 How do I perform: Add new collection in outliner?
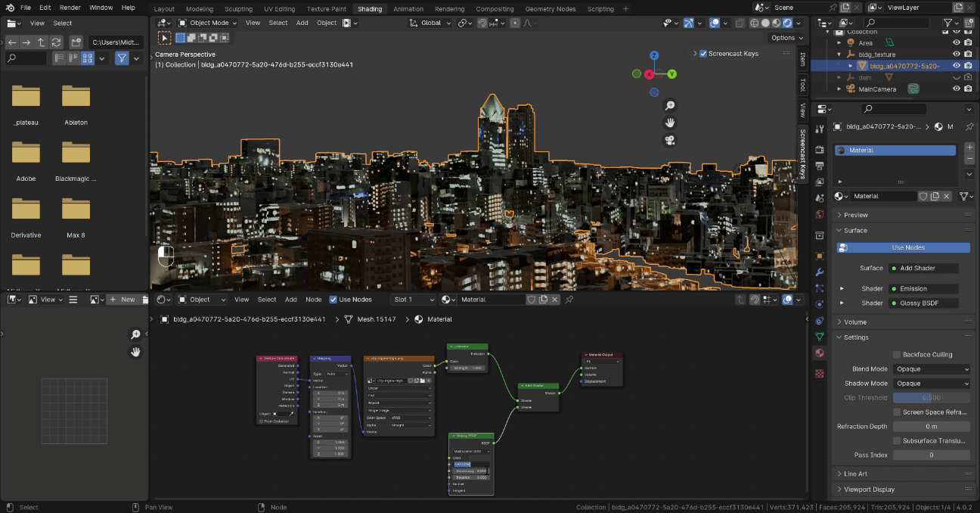click(968, 23)
